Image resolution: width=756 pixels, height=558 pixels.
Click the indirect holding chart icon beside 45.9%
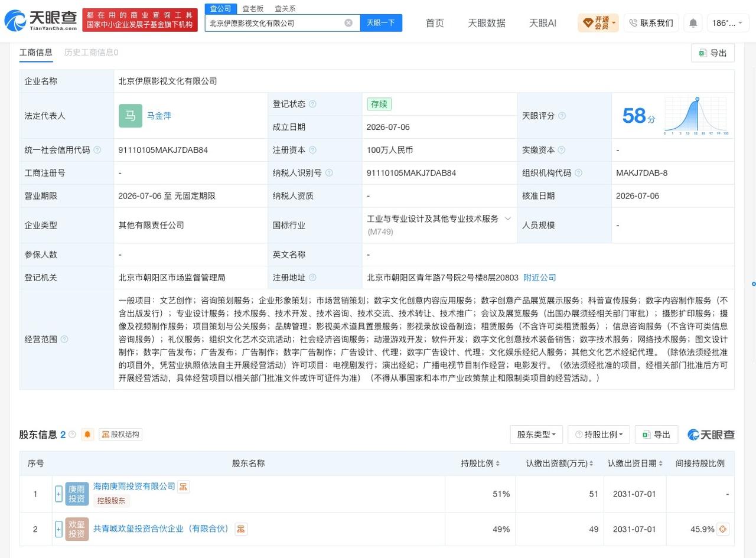[722, 529]
